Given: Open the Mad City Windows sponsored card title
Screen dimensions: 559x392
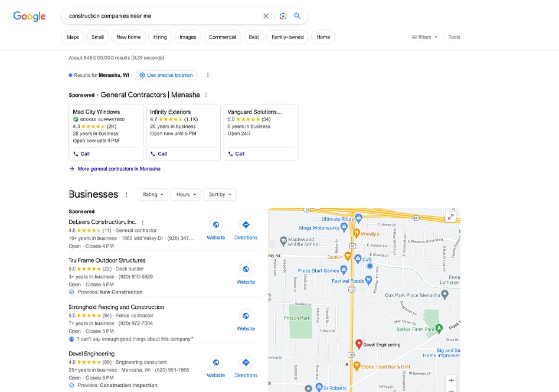Looking at the screenshot, I should point(96,112).
